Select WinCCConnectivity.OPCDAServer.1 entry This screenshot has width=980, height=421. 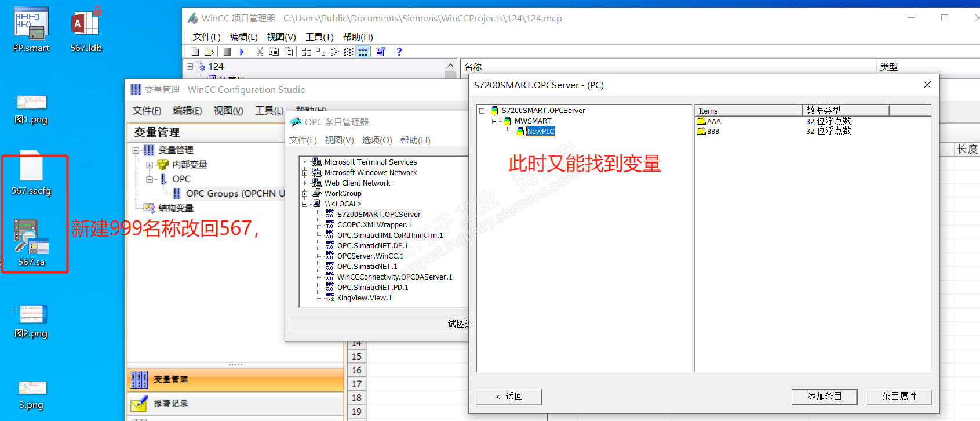coord(395,277)
